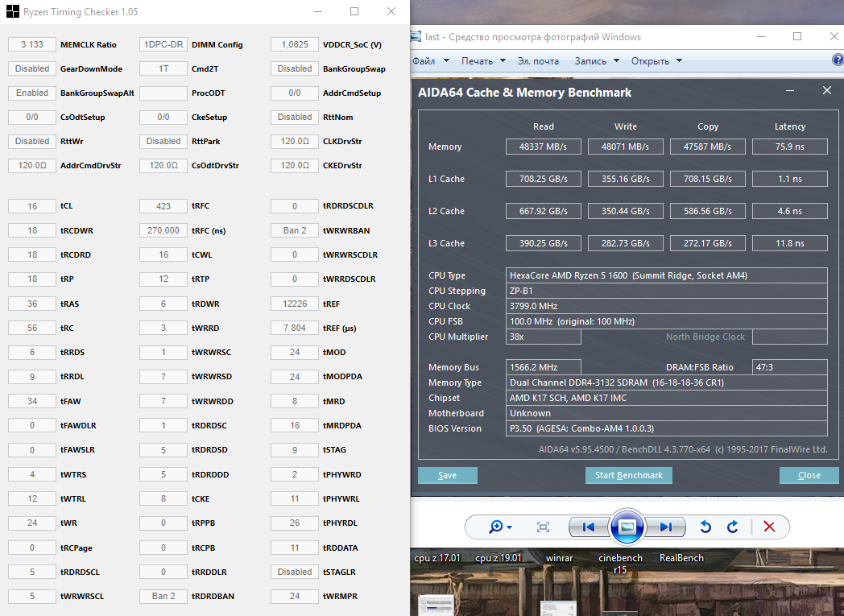Start slideshow with center round button
Viewport: 844px width, 616px height.
click(627, 527)
